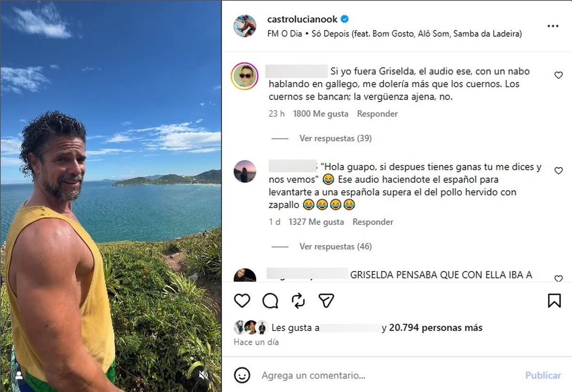Show tagged people icon on video

pyautogui.click(x=20, y=376)
